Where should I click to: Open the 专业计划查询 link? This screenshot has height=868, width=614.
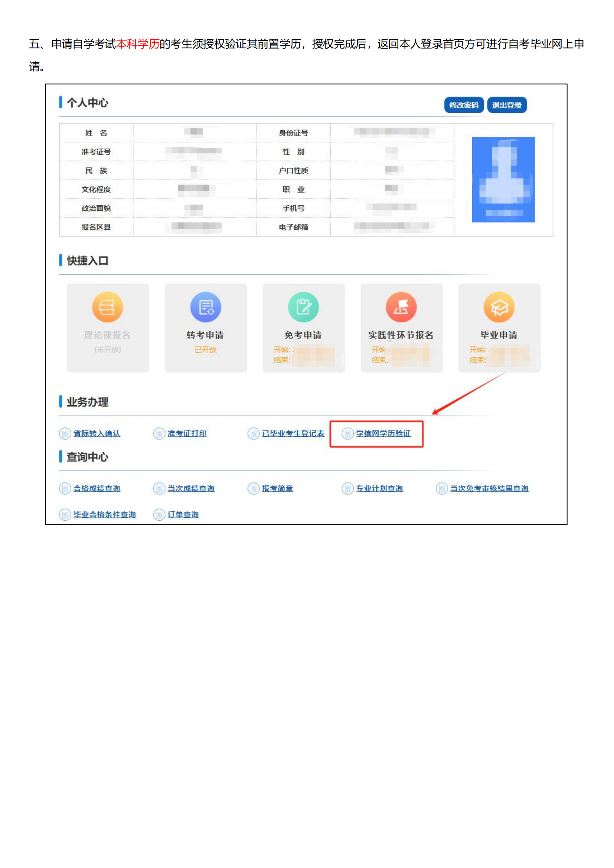(x=380, y=488)
